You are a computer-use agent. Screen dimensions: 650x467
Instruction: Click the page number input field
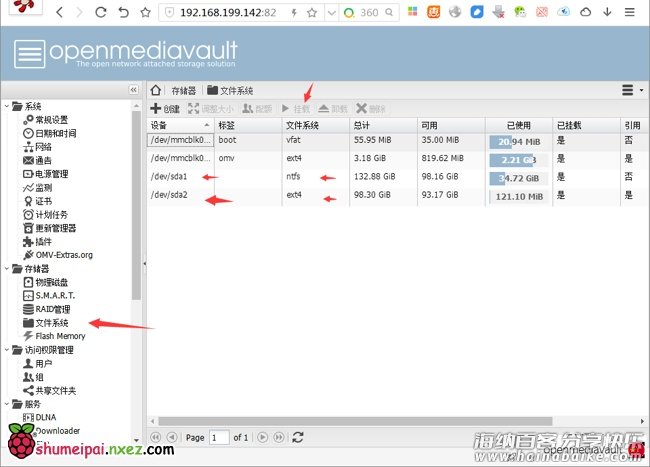(x=219, y=437)
